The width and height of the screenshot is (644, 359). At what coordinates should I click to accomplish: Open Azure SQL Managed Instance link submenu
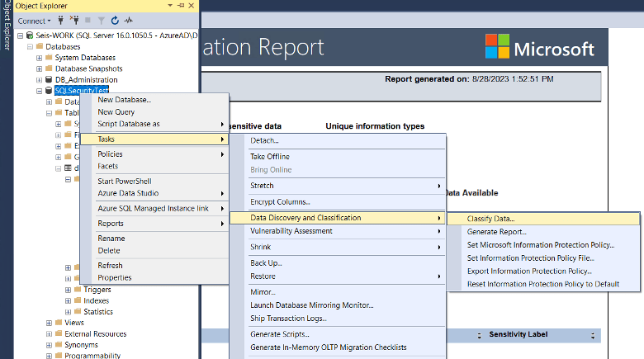[x=154, y=208]
